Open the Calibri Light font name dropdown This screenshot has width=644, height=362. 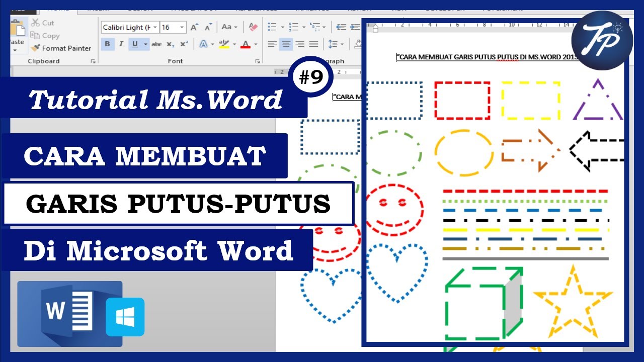click(155, 27)
